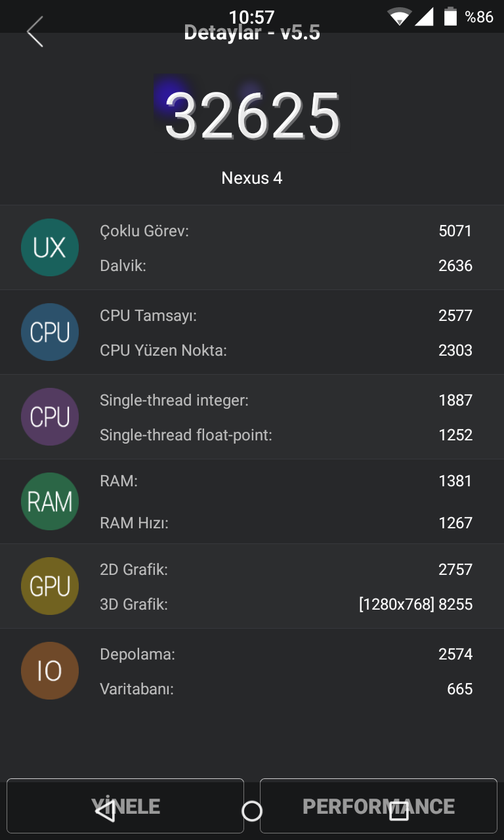Tap the Android back navigation triangle
The height and width of the screenshot is (840, 504).
105,811
